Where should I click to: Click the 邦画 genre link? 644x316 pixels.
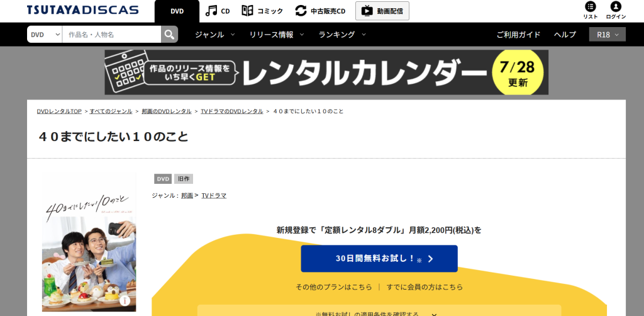pos(187,196)
